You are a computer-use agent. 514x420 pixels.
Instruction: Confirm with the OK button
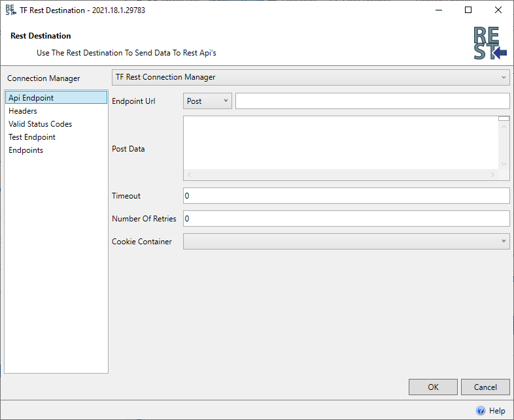(x=433, y=387)
